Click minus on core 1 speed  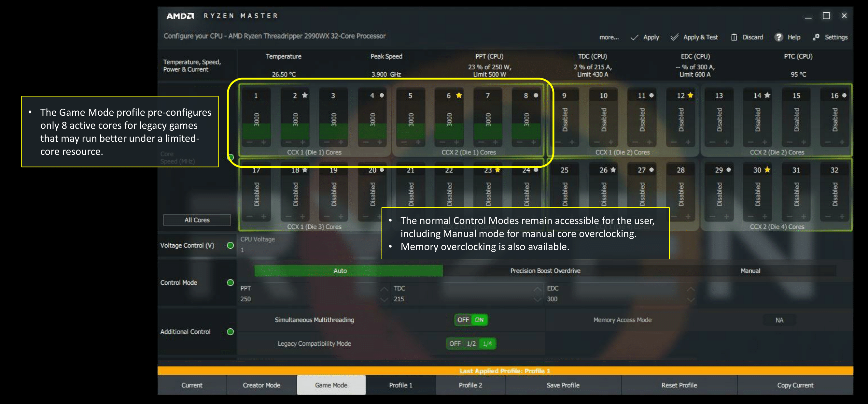click(249, 142)
